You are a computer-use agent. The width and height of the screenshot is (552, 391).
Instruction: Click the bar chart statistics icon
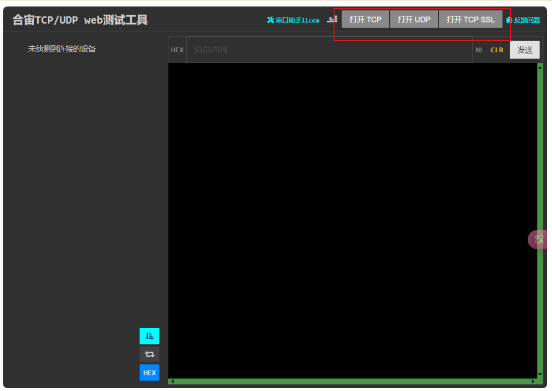click(x=332, y=19)
